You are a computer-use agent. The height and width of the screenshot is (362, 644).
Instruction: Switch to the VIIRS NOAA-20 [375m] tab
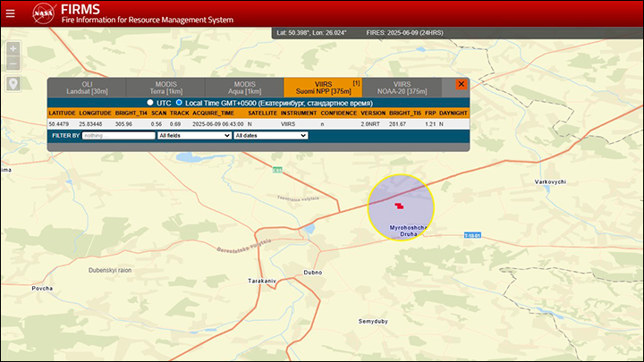tap(402, 88)
